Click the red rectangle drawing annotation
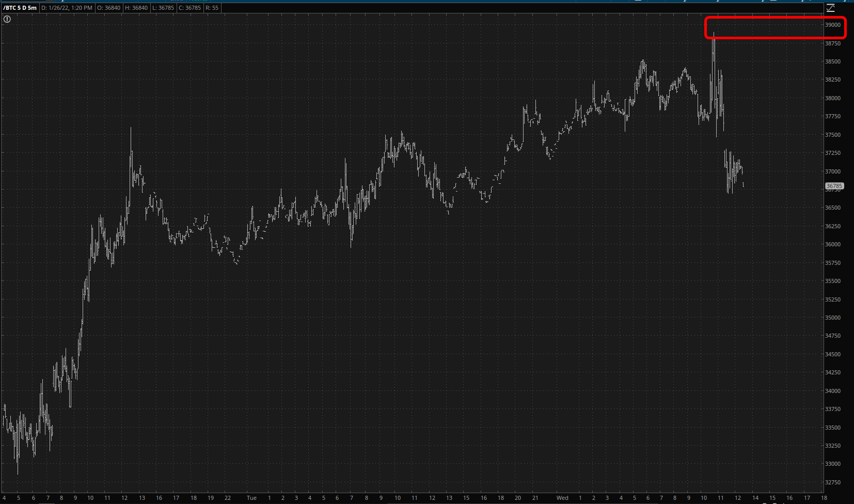The width and height of the screenshot is (854, 504). coord(774,18)
